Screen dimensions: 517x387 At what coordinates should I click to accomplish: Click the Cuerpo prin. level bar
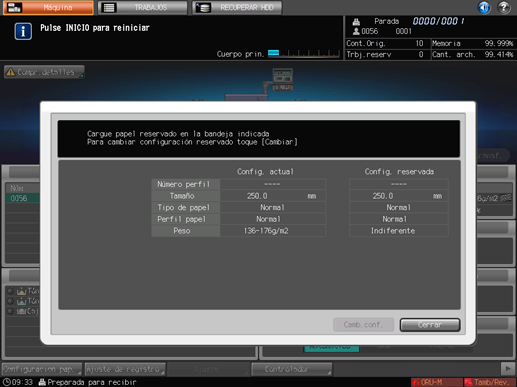coord(304,53)
